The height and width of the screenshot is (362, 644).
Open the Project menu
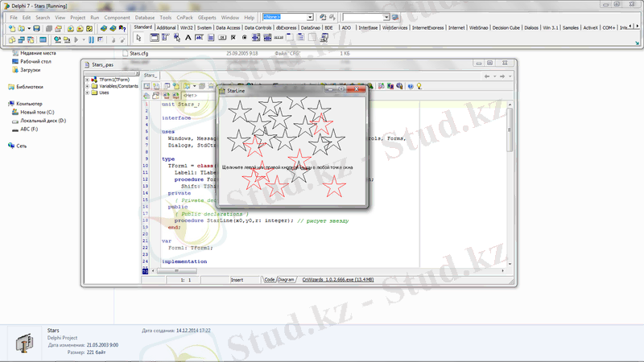click(x=77, y=17)
